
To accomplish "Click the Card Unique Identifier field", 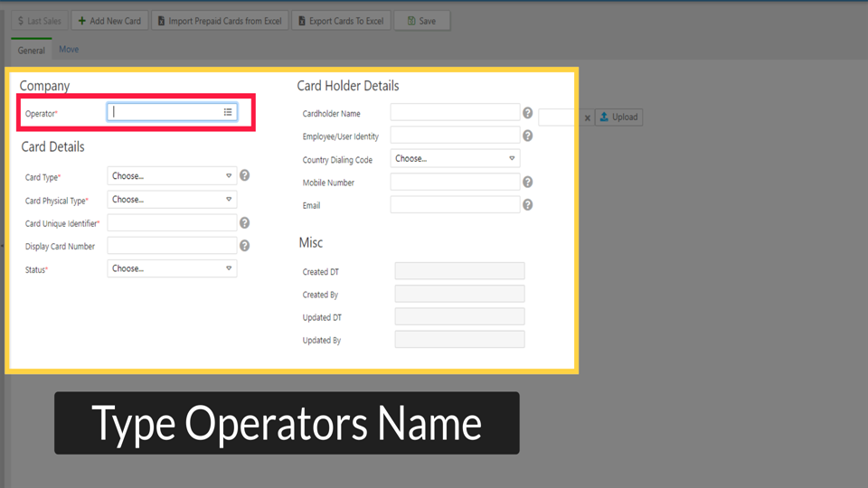I will 172,223.
